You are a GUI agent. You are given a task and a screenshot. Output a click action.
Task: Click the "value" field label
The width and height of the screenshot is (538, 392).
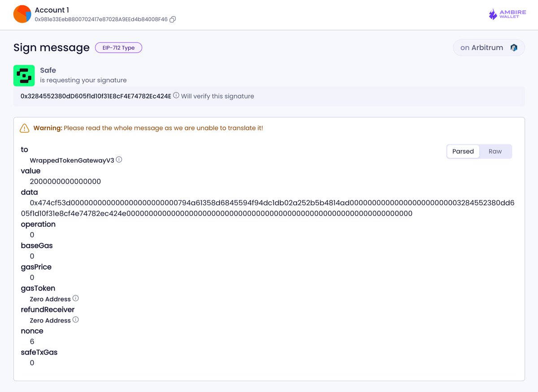[x=30, y=171]
